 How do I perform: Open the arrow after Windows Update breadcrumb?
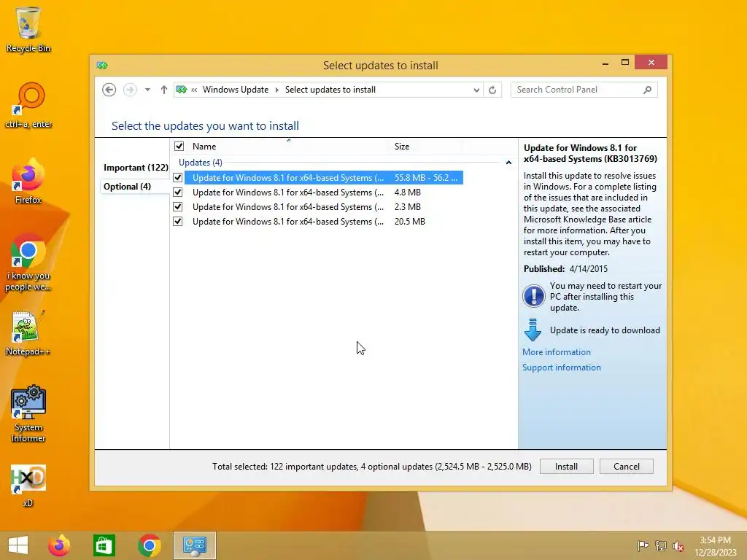[276, 90]
